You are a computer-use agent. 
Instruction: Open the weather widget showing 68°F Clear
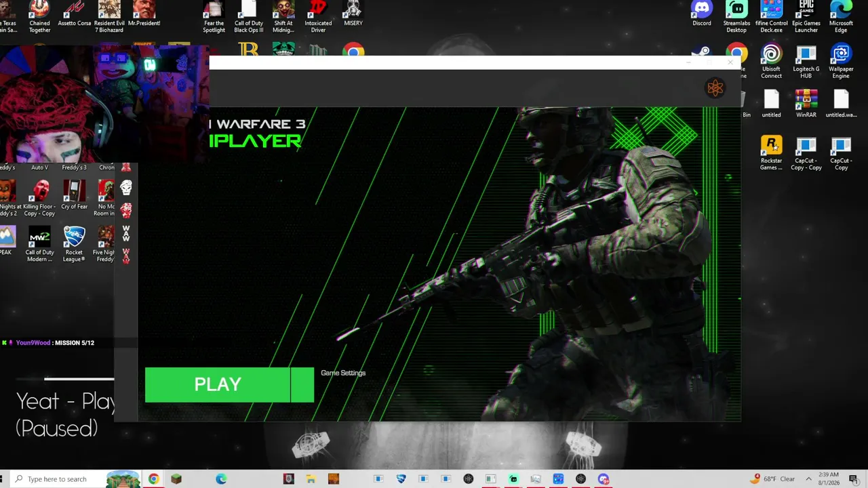point(774,479)
